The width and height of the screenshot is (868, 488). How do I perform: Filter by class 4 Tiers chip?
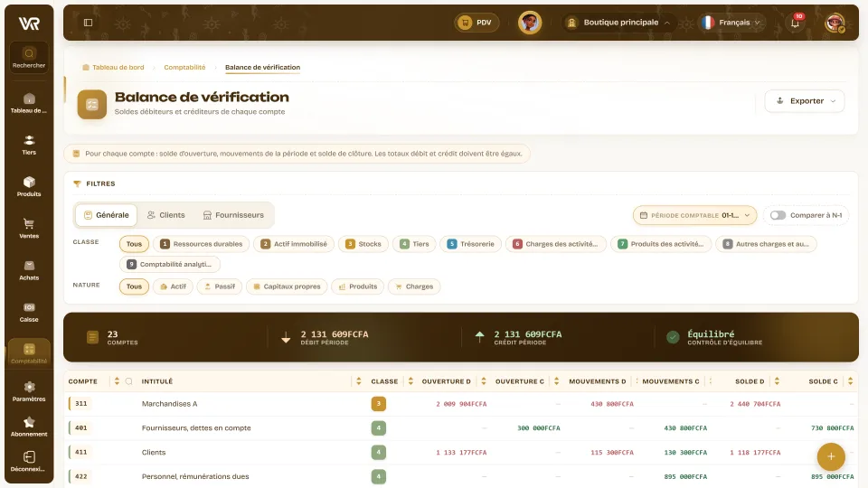click(414, 244)
